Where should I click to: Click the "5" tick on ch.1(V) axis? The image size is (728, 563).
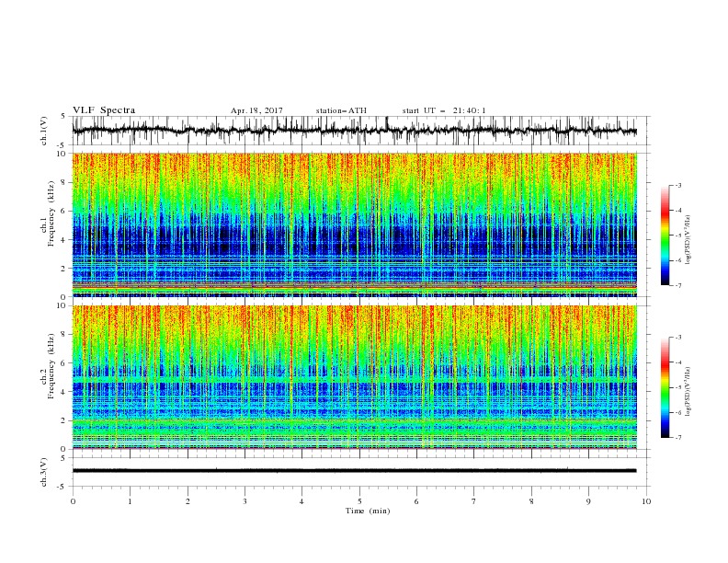coord(64,117)
